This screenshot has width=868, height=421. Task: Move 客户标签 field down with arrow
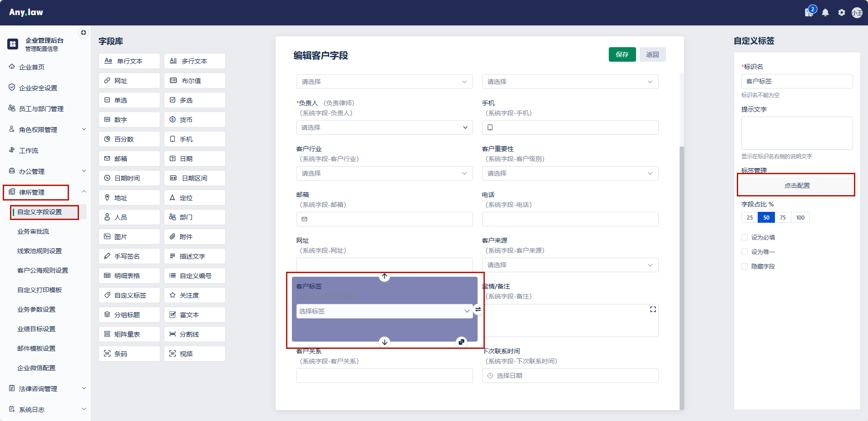pyautogui.click(x=385, y=342)
